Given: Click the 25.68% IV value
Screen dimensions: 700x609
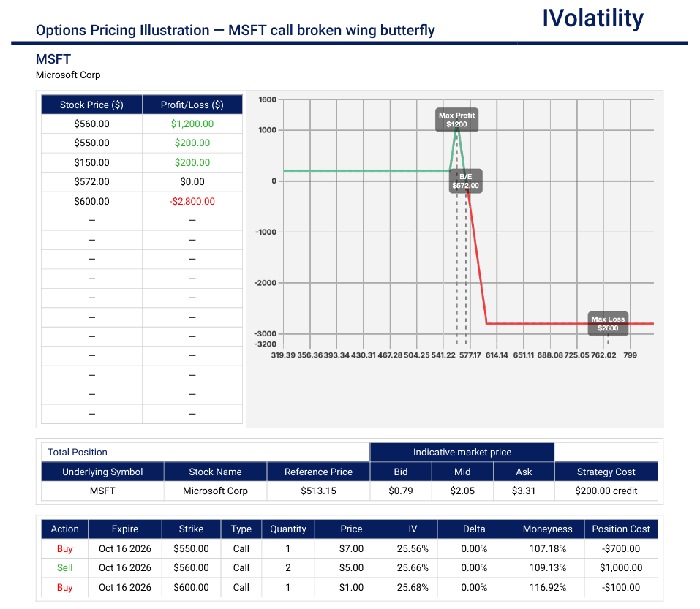Looking at the screenshot, I should pyautogui.click(x=413, y=587).
